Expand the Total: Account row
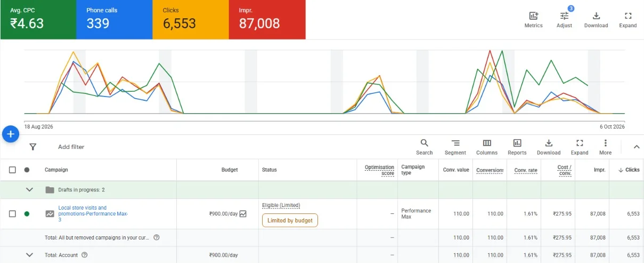Viewport: 644px width, 263px height. (x=29, y=255)
